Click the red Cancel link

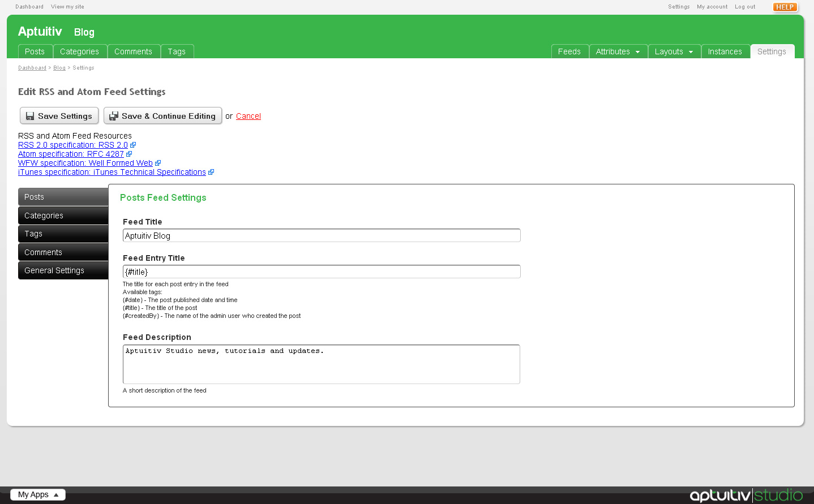[x=248, y=116]
